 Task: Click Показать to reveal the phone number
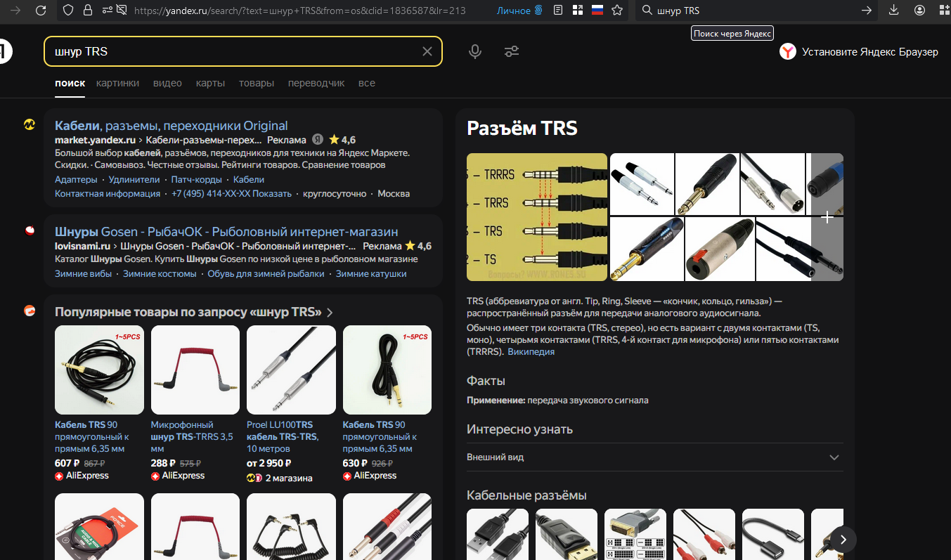(272, 193)
